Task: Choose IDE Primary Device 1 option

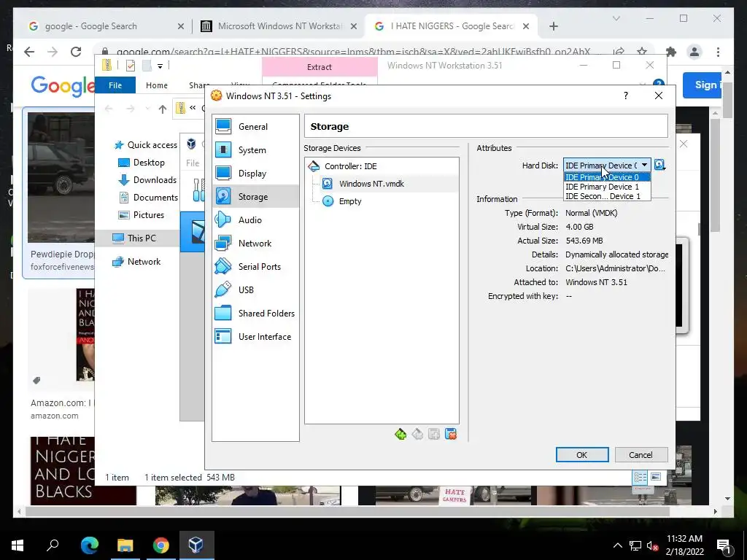Action: coord(607,187)
